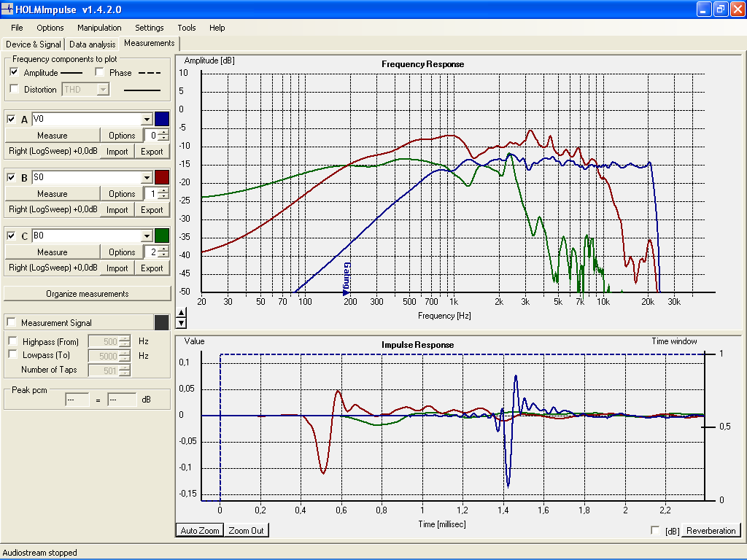Click the Reverberation button
This screenshot has height=560, width=747.
[711, 531]
